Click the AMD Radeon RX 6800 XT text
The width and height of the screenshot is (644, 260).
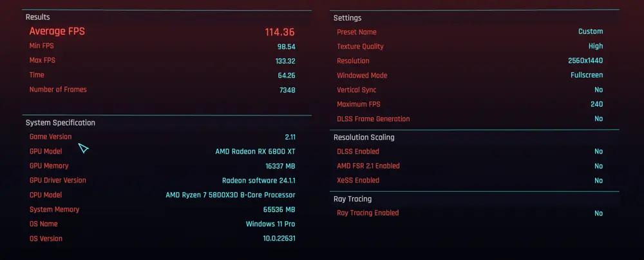pyautogui.click(x=256, y=152)
